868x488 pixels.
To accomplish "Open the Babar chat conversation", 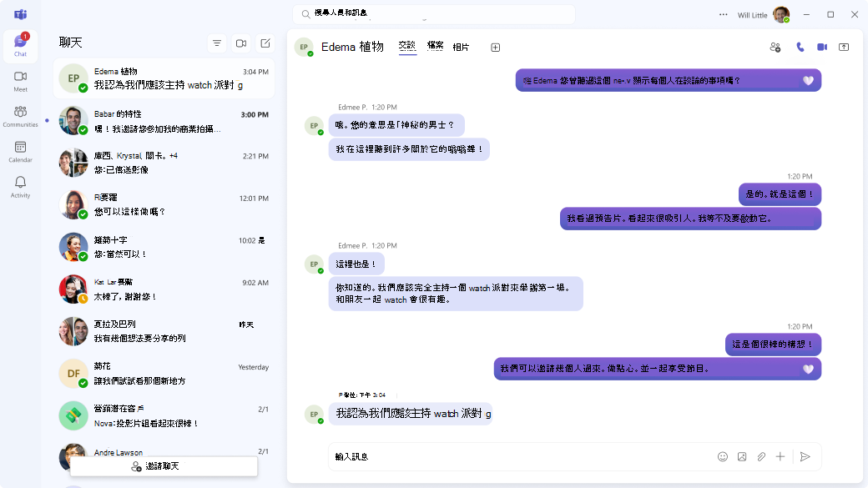I will click(x=164, y=121).
